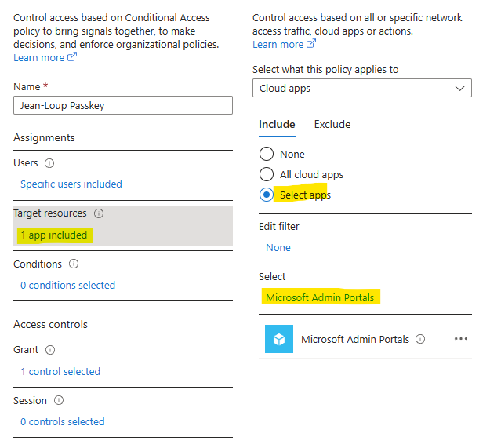Select the All cloud apps radio option
The image size is (501, 448).
coord(267,174)
